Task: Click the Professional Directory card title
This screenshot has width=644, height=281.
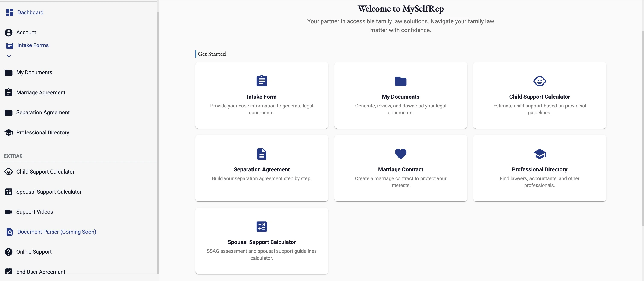Action: [540, 169]
